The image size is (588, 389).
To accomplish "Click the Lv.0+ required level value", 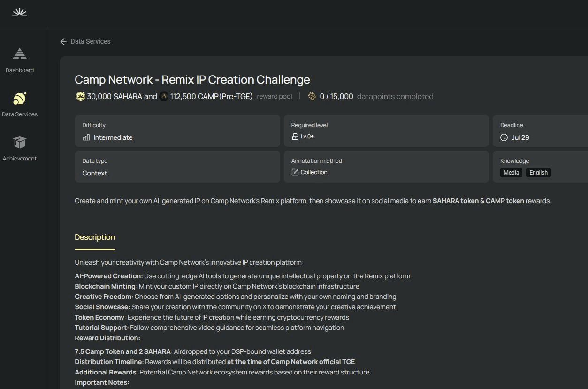I will 307,137.
